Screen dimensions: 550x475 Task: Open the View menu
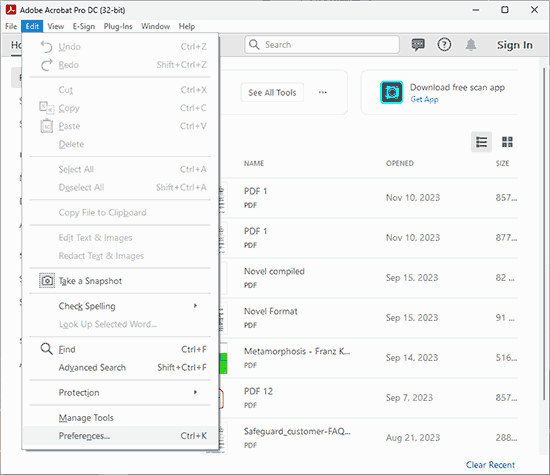click(x=56, y=26)
